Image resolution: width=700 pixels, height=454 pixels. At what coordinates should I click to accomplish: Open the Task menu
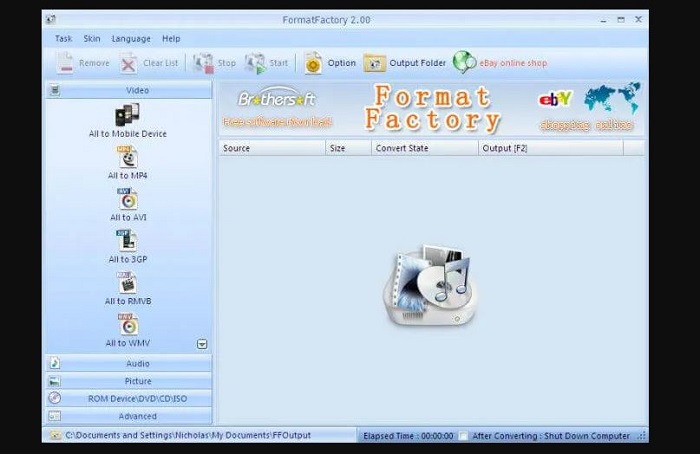pyautogui.click(x=63, y=39)
